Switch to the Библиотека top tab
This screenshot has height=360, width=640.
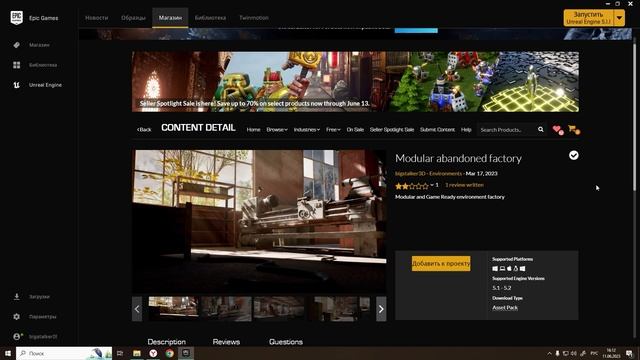(x=210, y=18)
